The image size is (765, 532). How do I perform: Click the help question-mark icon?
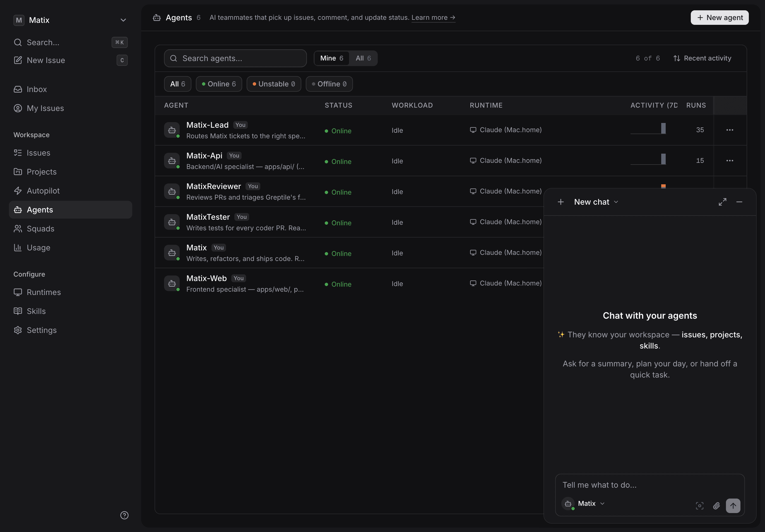click(x=124, y=515)
